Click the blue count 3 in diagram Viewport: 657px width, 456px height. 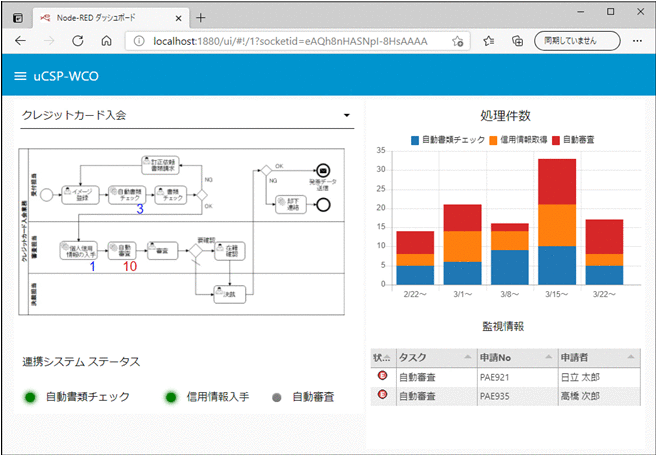click(140, 209)
